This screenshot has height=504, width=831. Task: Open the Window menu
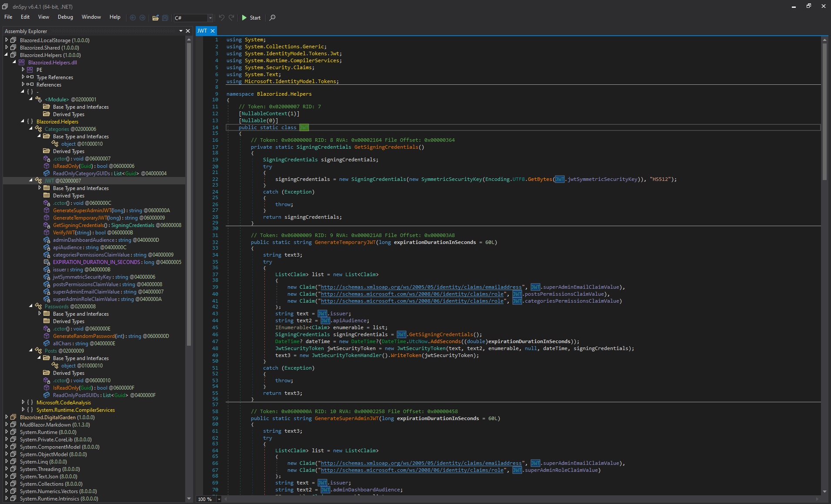pos(91,17)
